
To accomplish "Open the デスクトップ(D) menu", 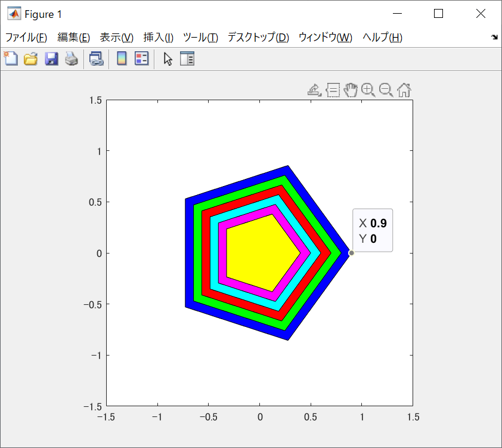I will coord(258,38).
